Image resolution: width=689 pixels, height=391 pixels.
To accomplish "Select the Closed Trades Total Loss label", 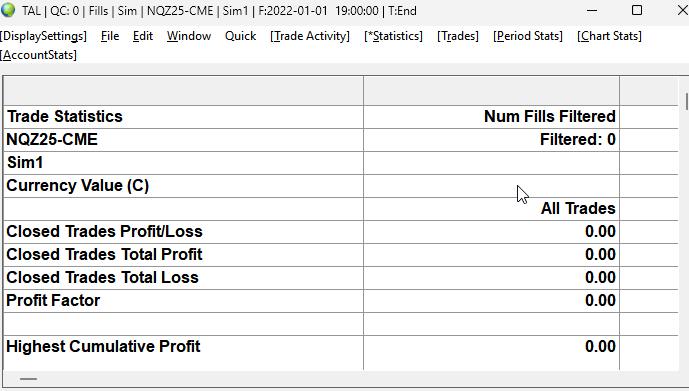I will coord(102,277).
